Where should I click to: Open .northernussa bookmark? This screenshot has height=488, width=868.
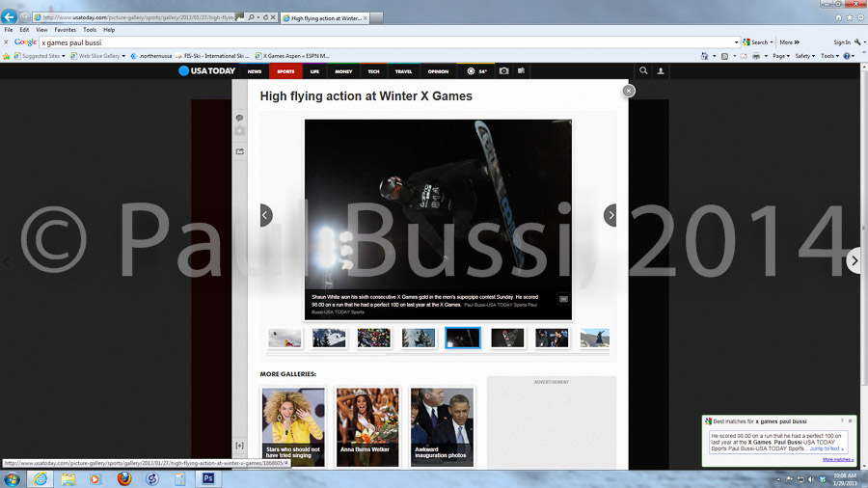point(151,56)
